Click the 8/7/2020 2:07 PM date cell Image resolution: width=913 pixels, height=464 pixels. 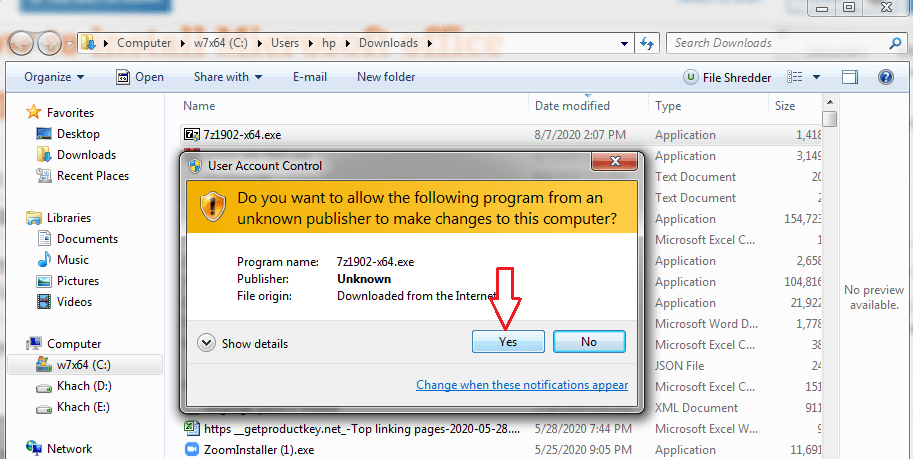click(x=580, y=135)
